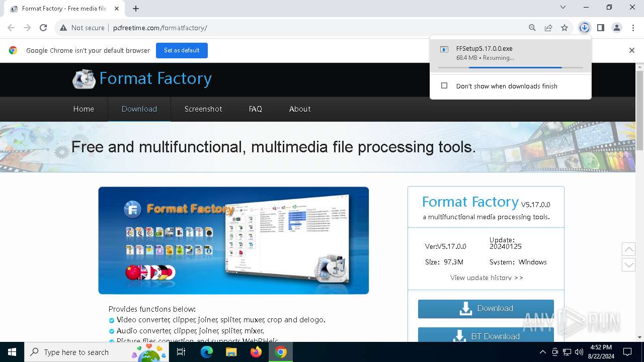Click the Chrome taskbar icon
644x362 pixels.
coord(281,352)
